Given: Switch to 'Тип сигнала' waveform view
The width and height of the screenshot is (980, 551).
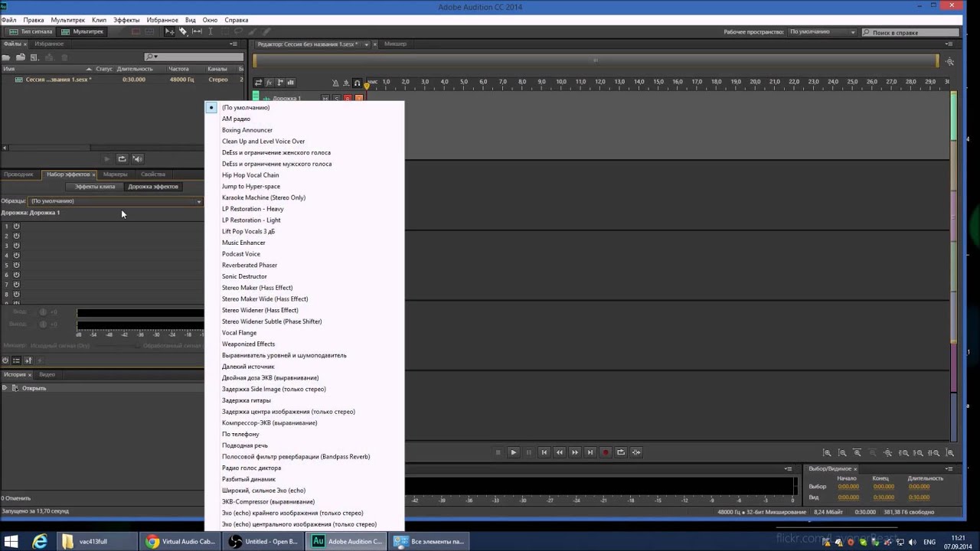Looking at the screenshot, I should (x=31, y=32).
